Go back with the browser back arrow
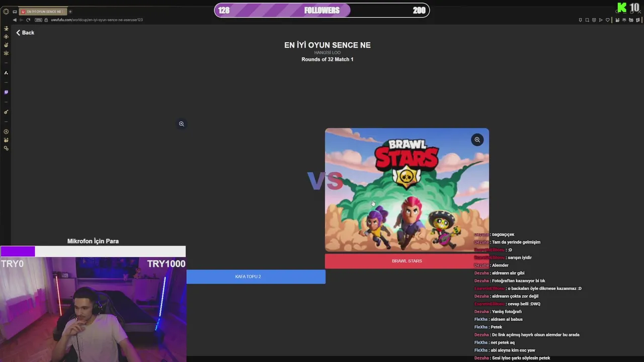Image resolution: width=644 pixels, height=362 pixels. tap(15, 20)
